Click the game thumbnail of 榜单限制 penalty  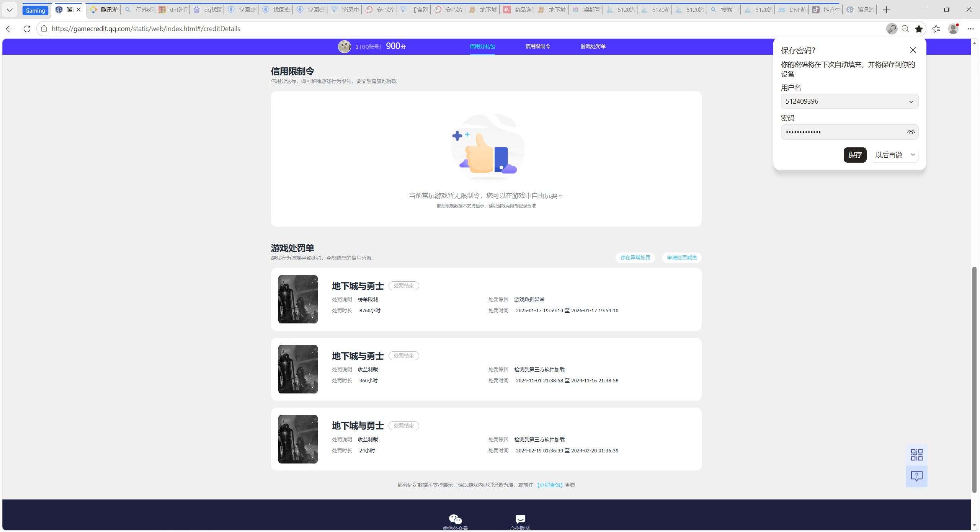tap(298, 299)
